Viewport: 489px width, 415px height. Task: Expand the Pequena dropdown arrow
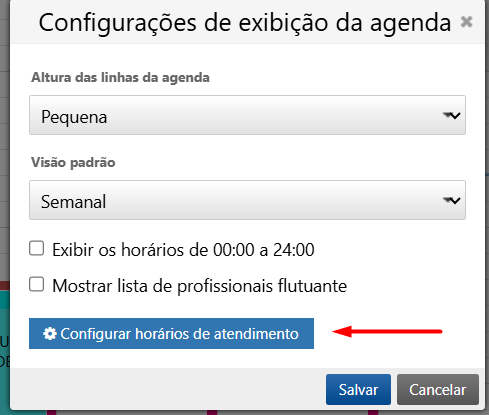(452, 115)
